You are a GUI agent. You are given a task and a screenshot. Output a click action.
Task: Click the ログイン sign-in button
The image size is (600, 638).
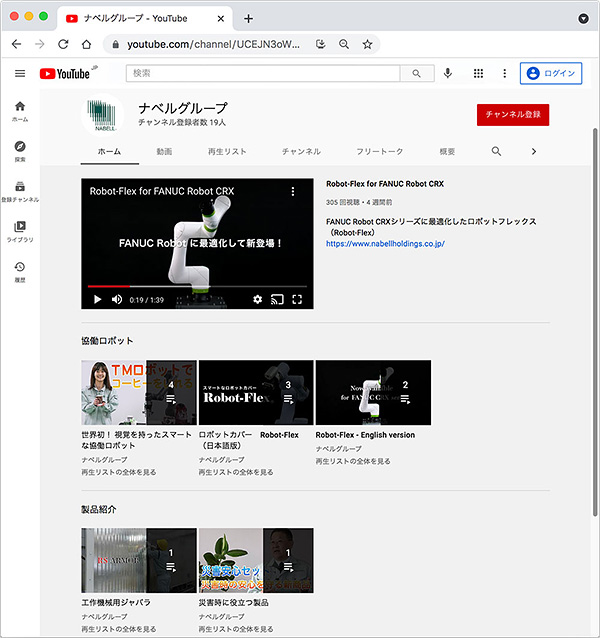pos(551,73)
